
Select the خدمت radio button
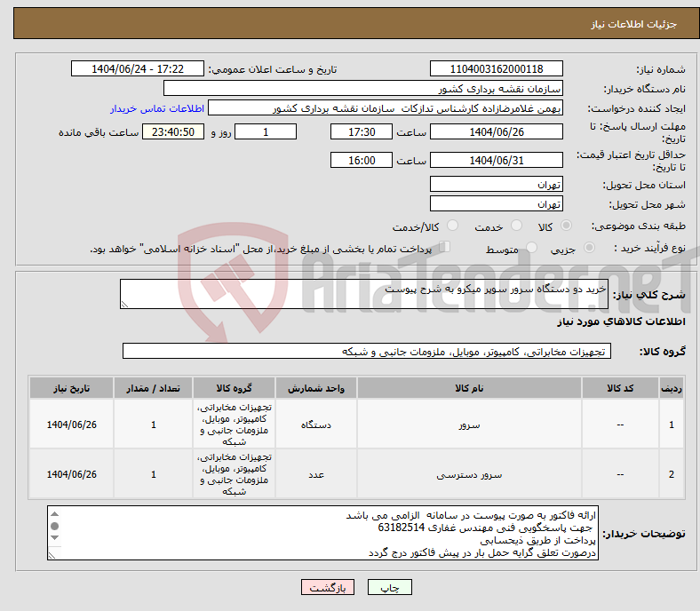pos(516,226)
